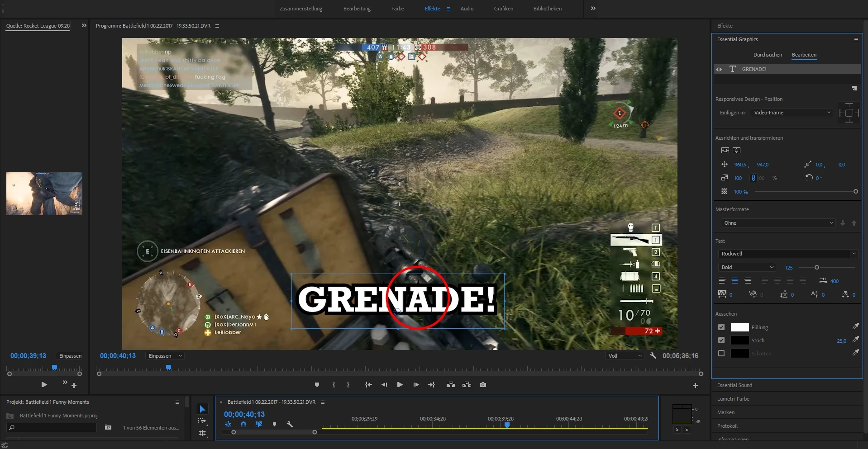868x449 pixels.
Task: Step forward one frame in Program monitor
Action: click(x=416, y=385)
